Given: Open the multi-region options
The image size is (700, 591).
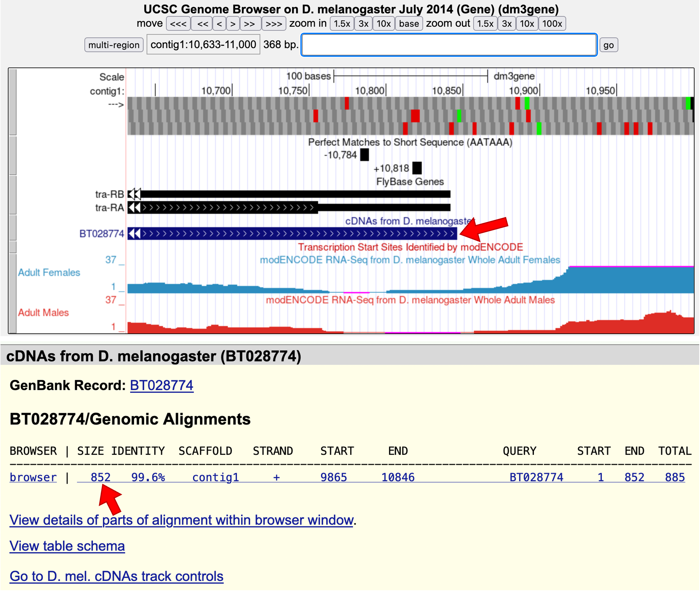Looking at the screenshot, I should (x=114, y=45).
